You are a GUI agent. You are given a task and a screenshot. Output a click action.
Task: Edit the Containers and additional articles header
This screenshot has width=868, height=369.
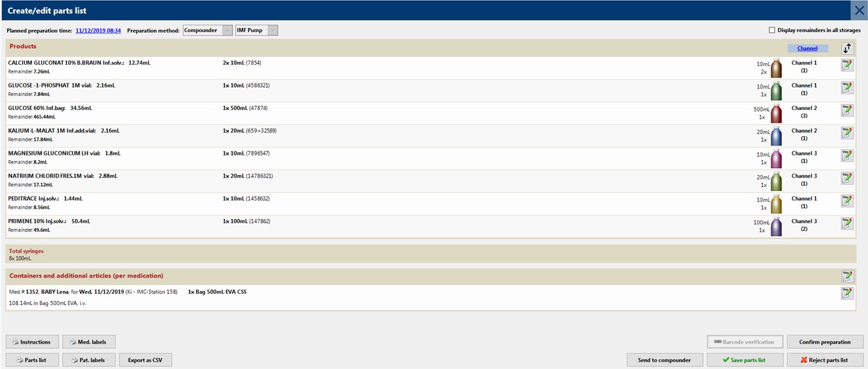click(847, 276)
